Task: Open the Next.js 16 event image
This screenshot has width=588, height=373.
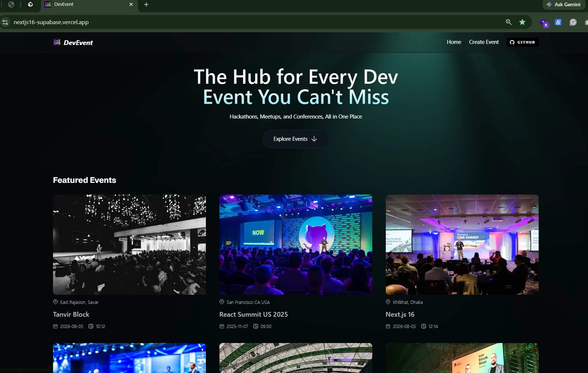Action: [462, 245]
